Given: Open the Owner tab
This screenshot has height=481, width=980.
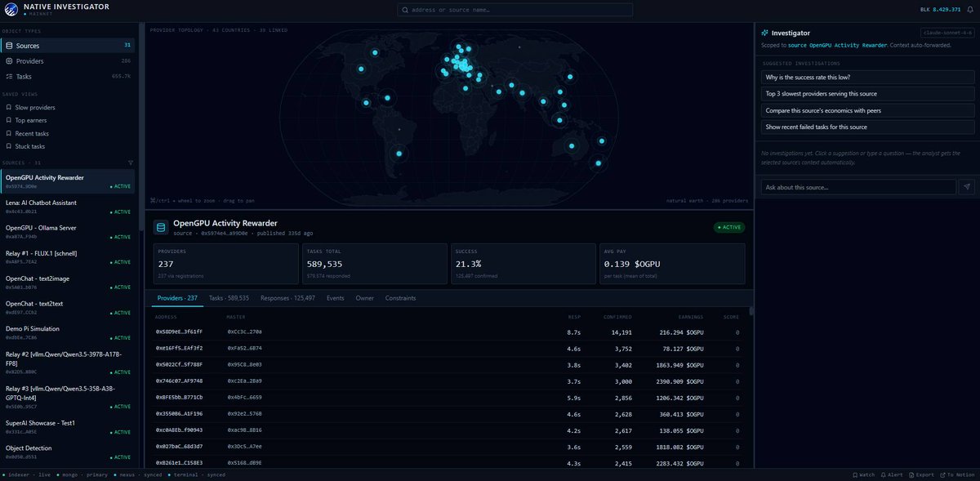Looking at the screenshot, I should pyautogui.click(x=364, y=298).
